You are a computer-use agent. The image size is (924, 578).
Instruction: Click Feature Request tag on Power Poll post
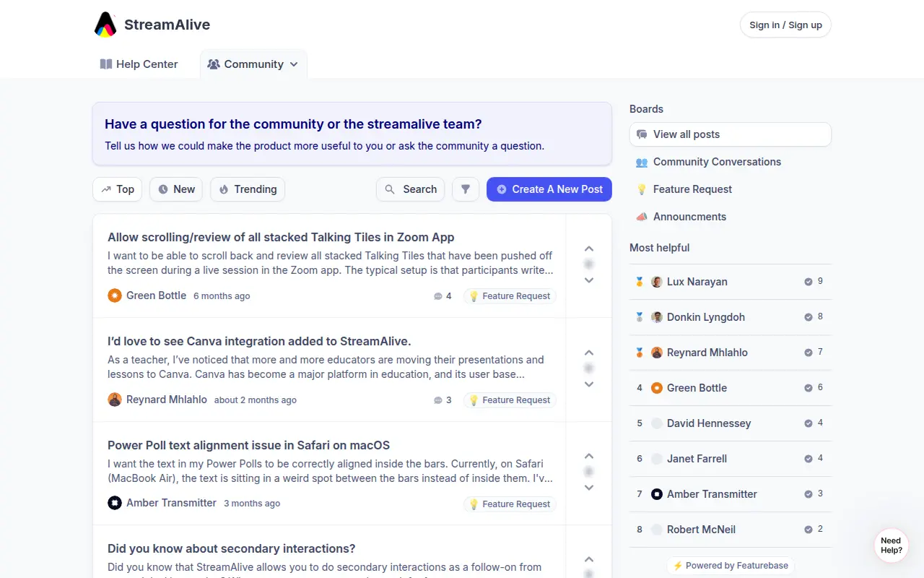pos(510,504)
